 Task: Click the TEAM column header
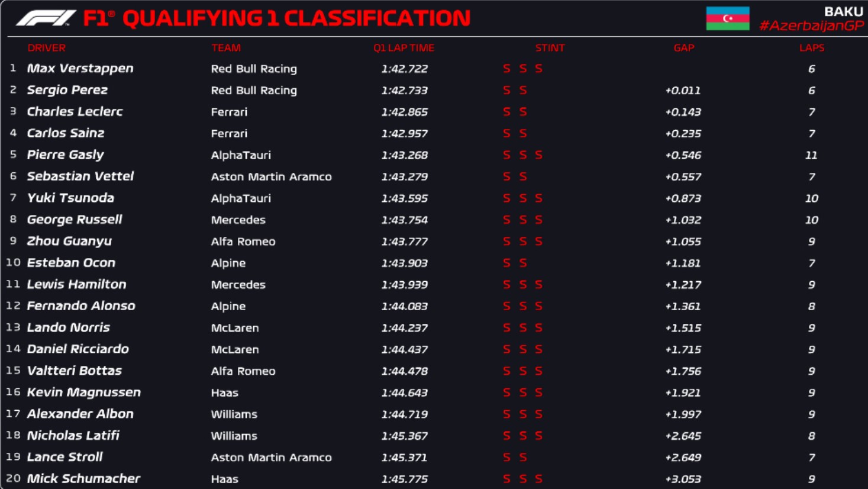pyautogui.click(x=226, y=48)
